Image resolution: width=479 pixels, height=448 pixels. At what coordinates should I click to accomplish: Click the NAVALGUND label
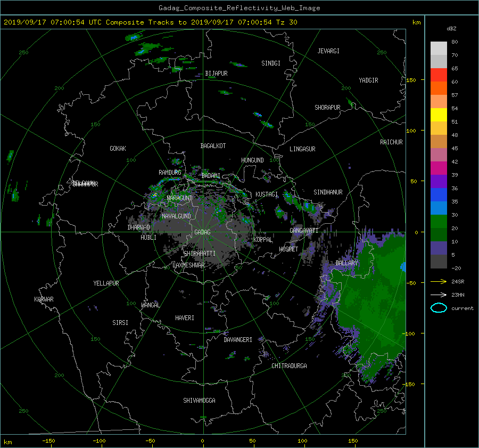pyautogui.click(x=176, y=216)
